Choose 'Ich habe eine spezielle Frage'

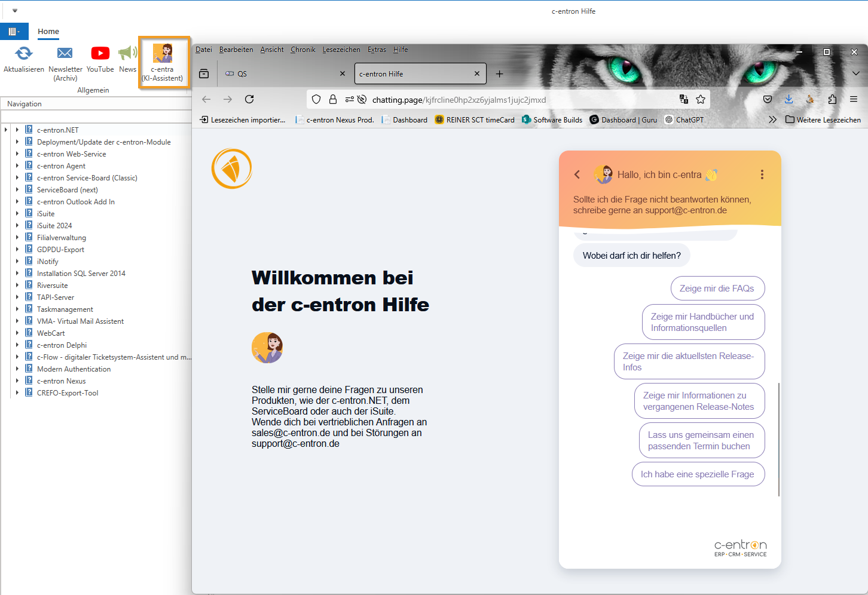click(x=698, y=474)
